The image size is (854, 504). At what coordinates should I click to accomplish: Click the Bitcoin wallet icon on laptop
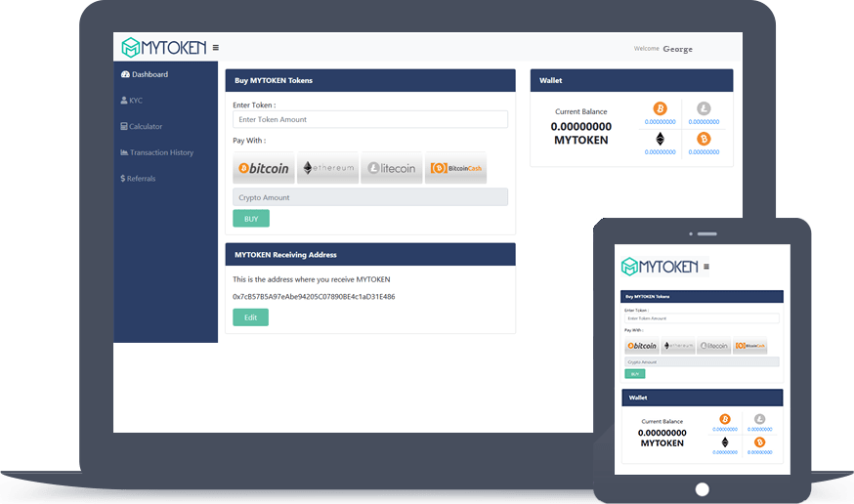[x=660, y=108]
